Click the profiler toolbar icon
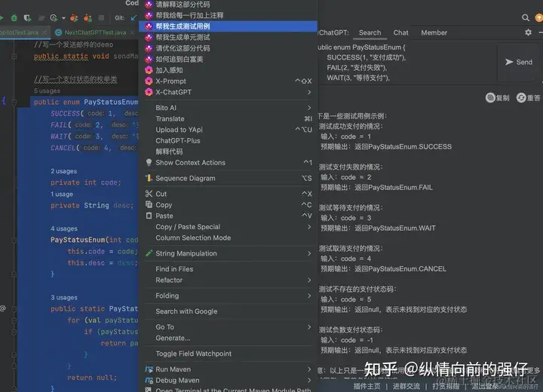The image size is (543, 392). coord(54,17)
